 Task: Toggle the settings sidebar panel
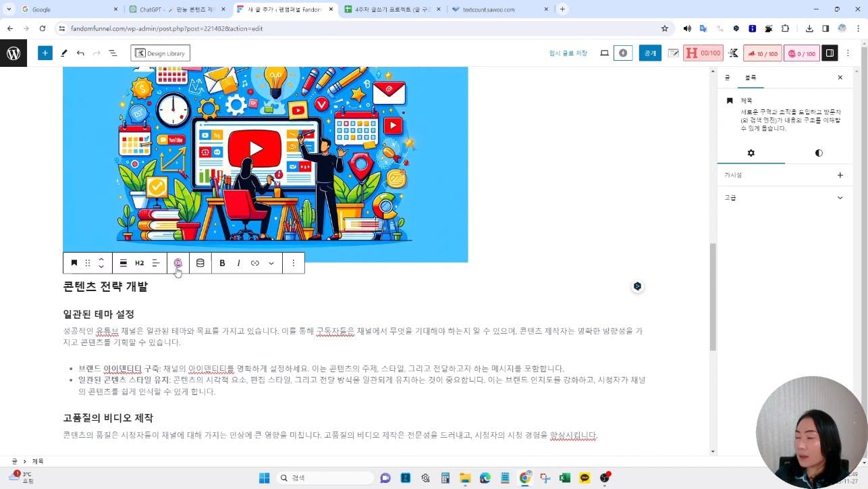tap(830, 53)
